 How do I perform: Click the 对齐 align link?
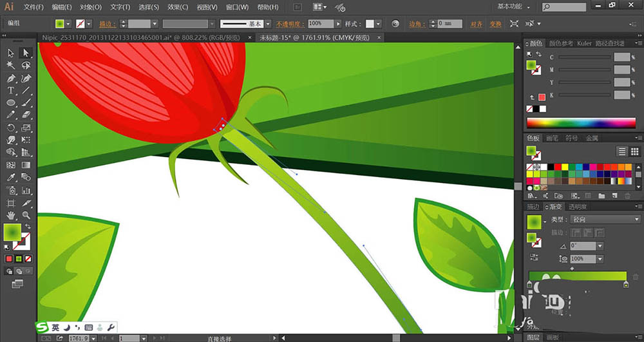coord(476,24)
